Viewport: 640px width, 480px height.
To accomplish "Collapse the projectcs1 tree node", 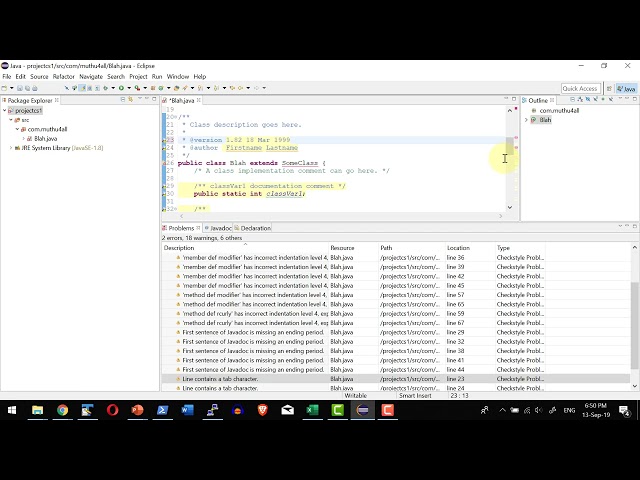I will click(4, 110).
